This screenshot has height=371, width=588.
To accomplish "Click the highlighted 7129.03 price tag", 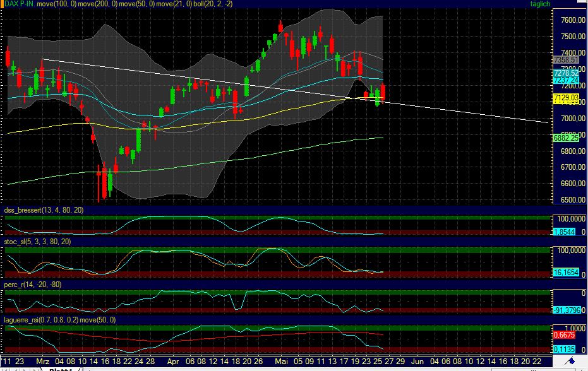I will pos(565,98).
